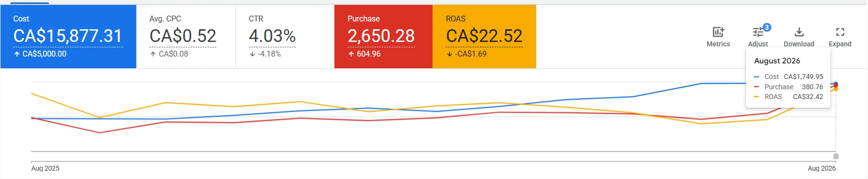The height and width of the screenshot is (179, 868).
Task: Click the tooltip ROAS CA$32.42 row
Action: [788, 97]
